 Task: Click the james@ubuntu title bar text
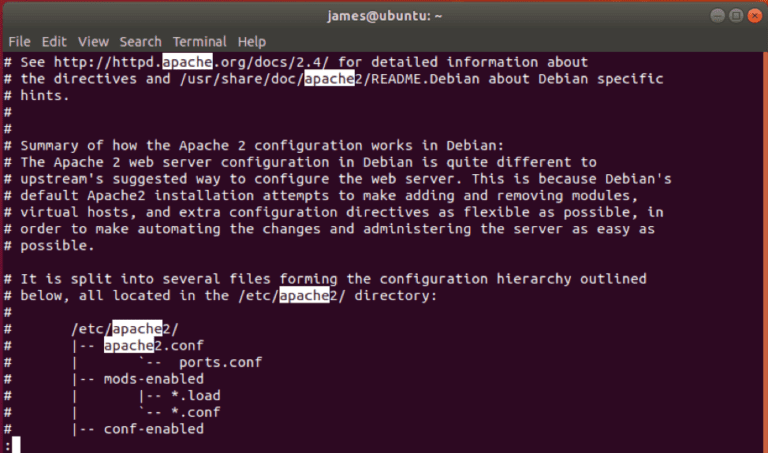[x=384, y=16]
